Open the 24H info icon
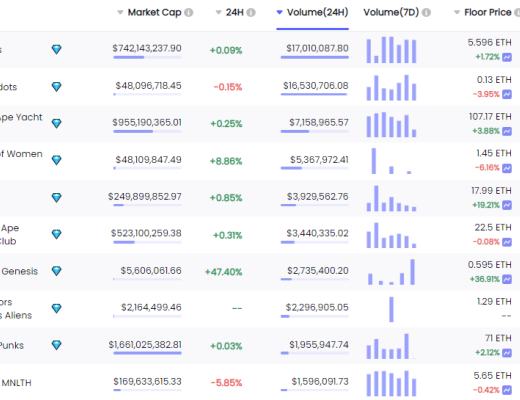The width and height of the screenshot is (520, 400). [x=251, y=13]
